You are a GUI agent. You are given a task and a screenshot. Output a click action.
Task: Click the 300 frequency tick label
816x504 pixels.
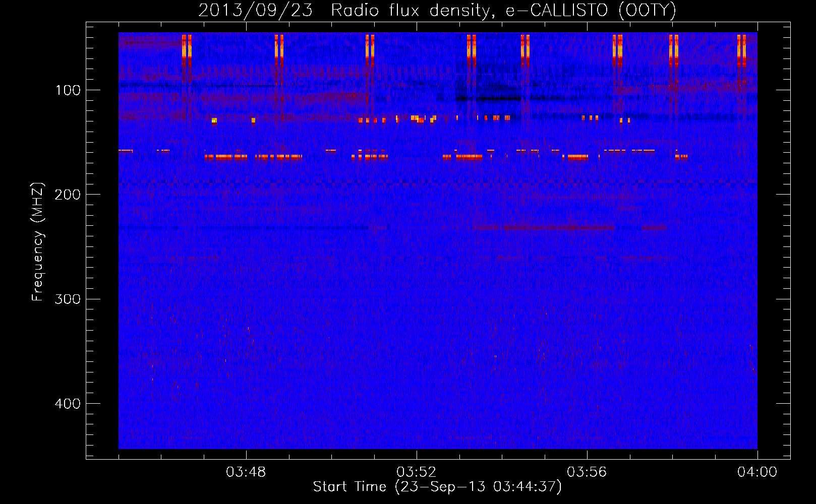(68, 299)
